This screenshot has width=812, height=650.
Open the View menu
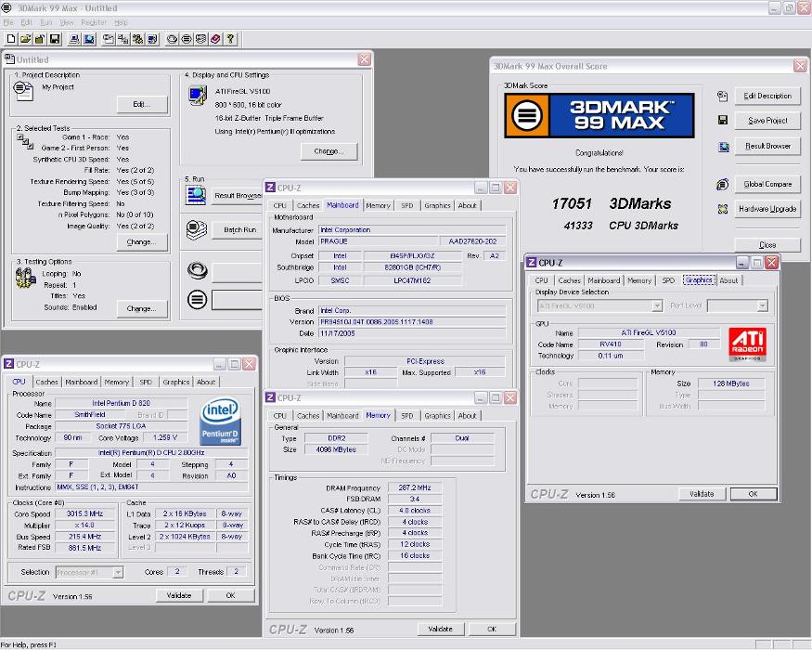click(66, 23)
